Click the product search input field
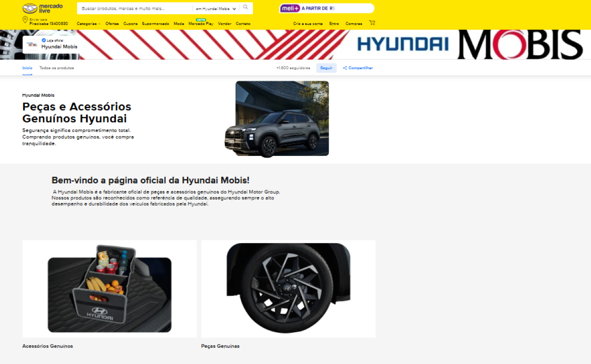 [134, 9]
